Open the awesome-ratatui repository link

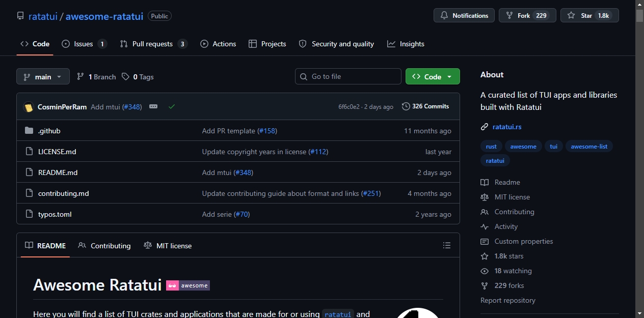pos(104,16)
